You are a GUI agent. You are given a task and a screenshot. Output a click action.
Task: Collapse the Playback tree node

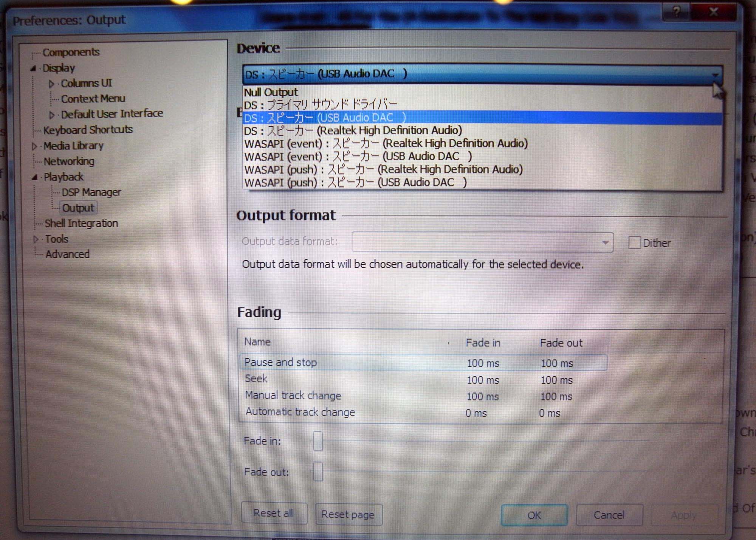coord(35,177)
